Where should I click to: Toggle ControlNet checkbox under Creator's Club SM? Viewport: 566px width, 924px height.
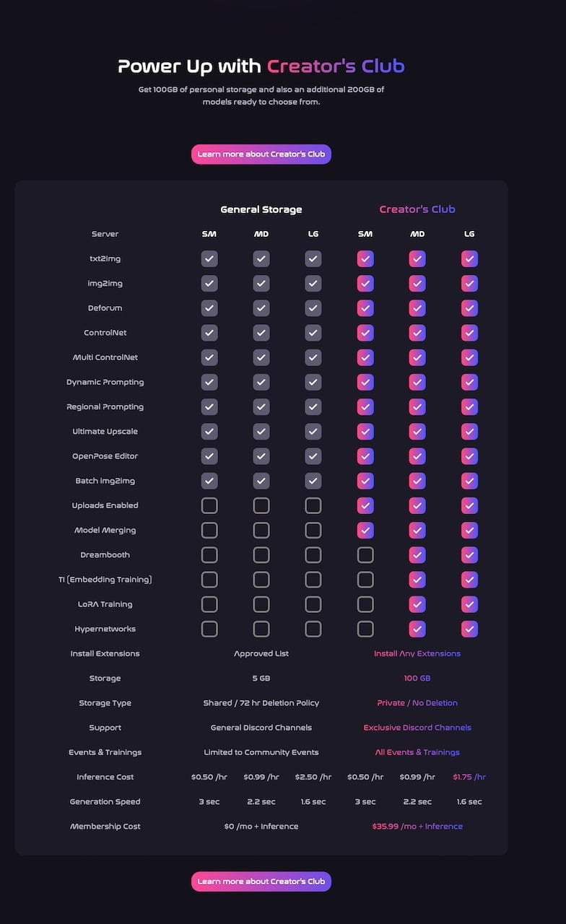tap(365, 333)
